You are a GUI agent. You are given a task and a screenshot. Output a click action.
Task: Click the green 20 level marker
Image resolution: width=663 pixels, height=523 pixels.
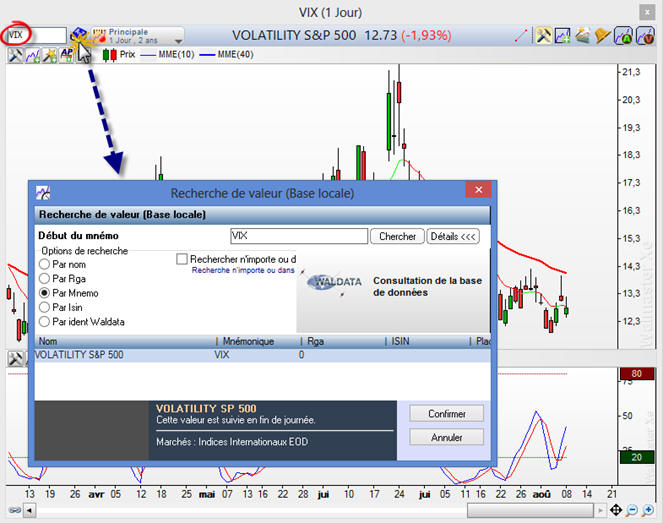tap(636, 457)
